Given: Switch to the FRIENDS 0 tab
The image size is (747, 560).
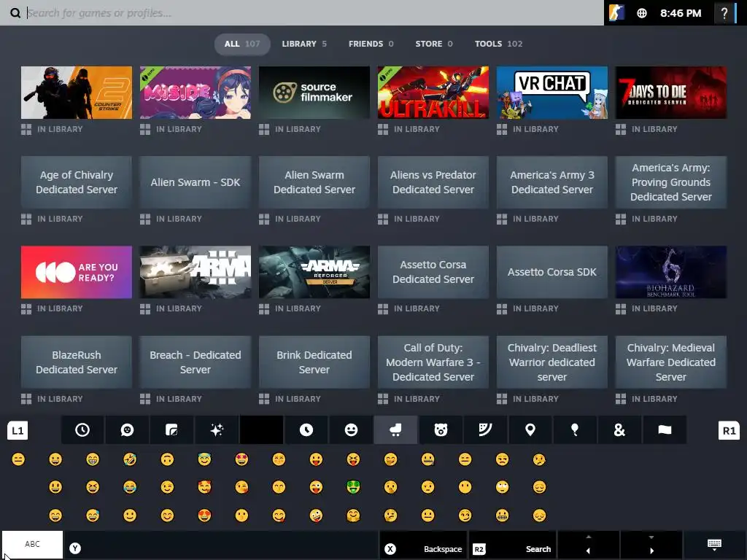Looking at the screenshot, I should pyautogui.click(x=371, y=44).
